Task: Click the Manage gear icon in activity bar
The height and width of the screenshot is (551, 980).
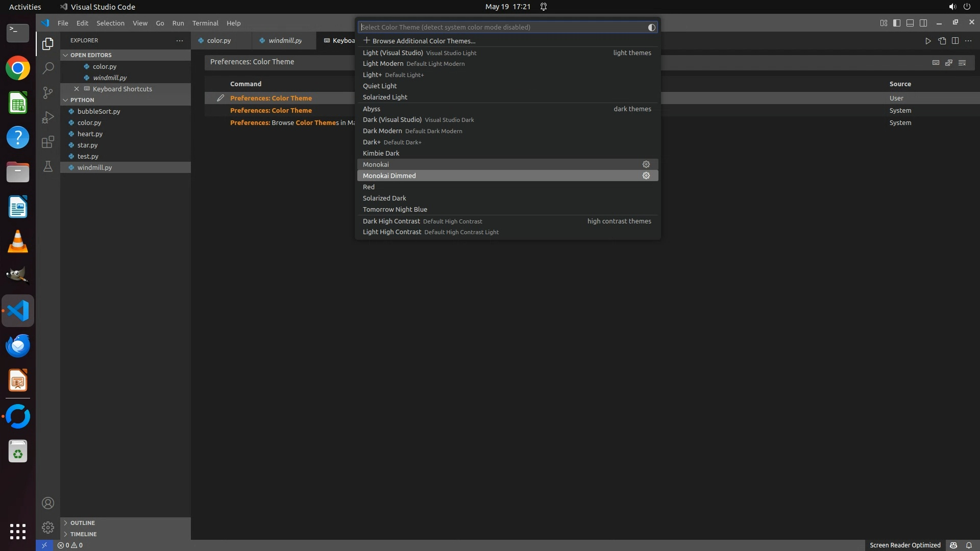Action: point(48,527)
